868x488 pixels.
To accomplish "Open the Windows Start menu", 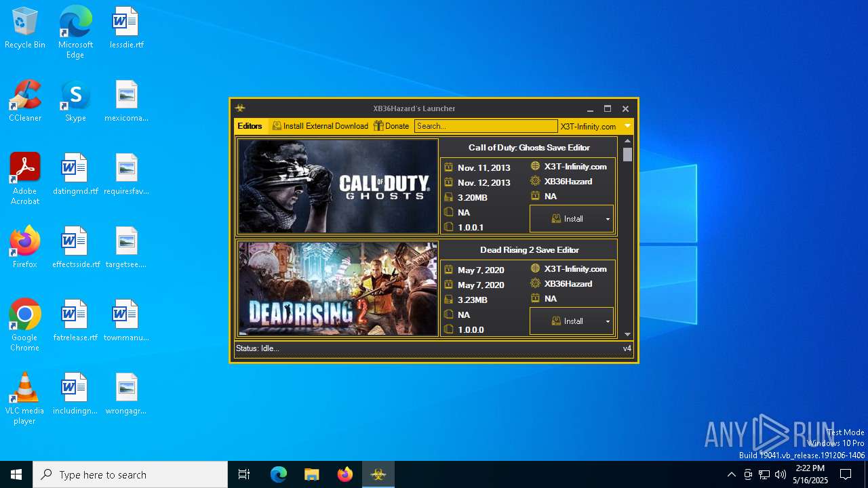I will [16, 474].
